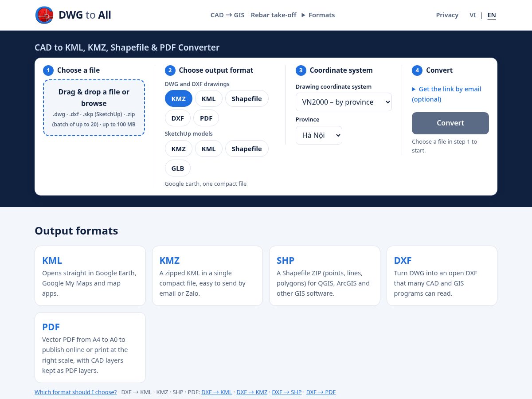Click the SHP output format card heading
Image resolution: width=532 pixels, height=399 pixels.
286,260
